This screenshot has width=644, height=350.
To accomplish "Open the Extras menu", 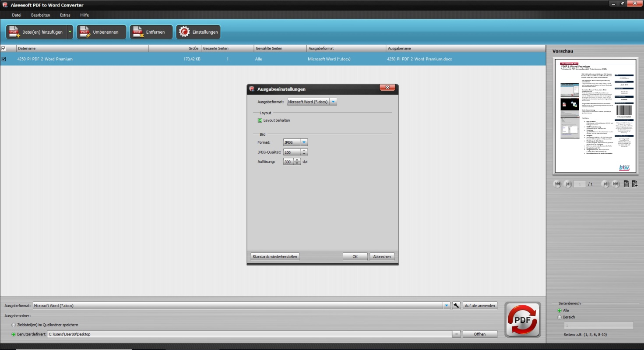I will 65,15.
